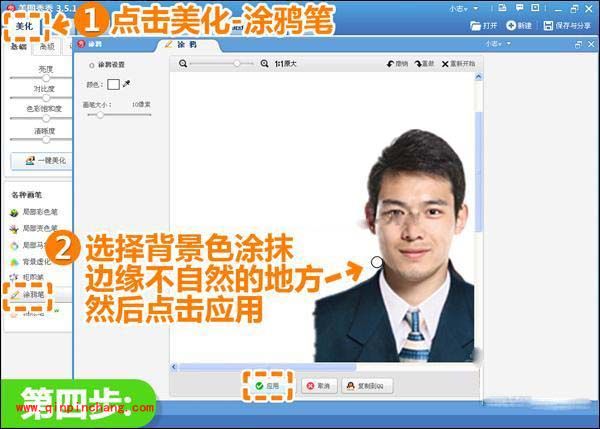The height and width of the screenshot is (429, 600).
Task: Click the zoom in magnifier icon
Action: tap(264, 64)
